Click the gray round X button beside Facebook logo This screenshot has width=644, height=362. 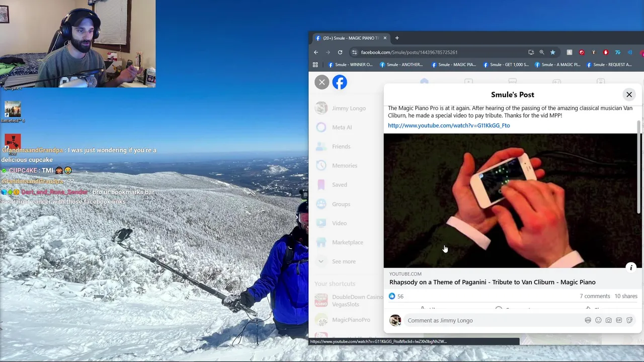(322, 82)
